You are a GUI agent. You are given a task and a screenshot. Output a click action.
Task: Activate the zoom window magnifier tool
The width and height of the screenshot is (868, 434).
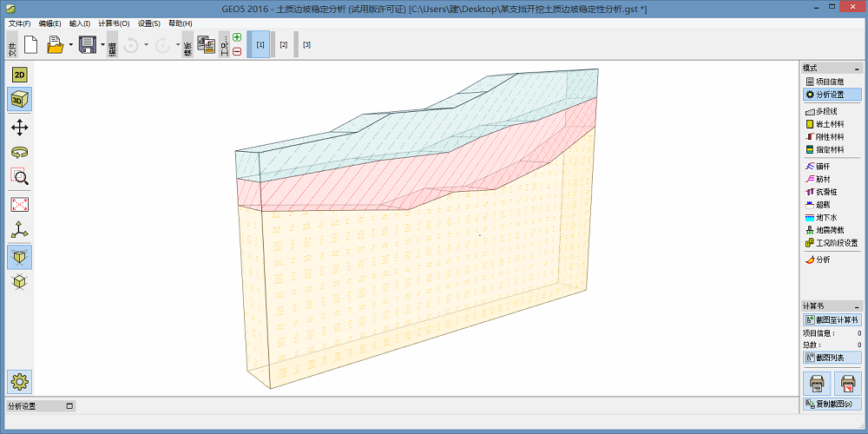click(x=19, y=177)
